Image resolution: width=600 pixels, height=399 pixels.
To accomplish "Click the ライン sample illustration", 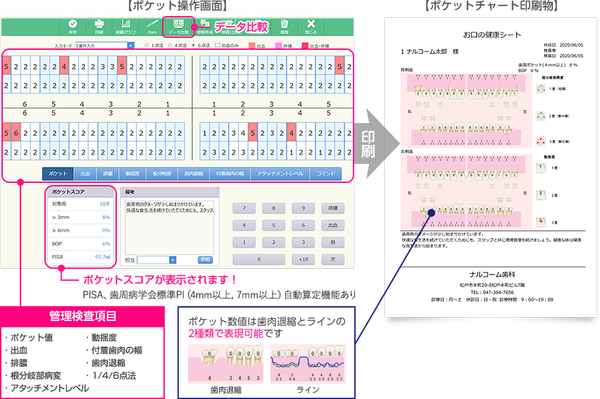I will pos(308,364).
